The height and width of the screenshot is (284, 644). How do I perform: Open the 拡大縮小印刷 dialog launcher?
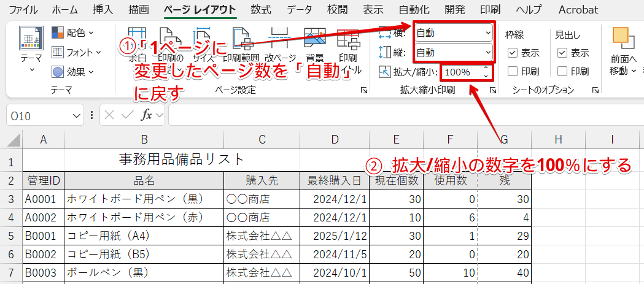pyautogui.click(x=493, y=90)
